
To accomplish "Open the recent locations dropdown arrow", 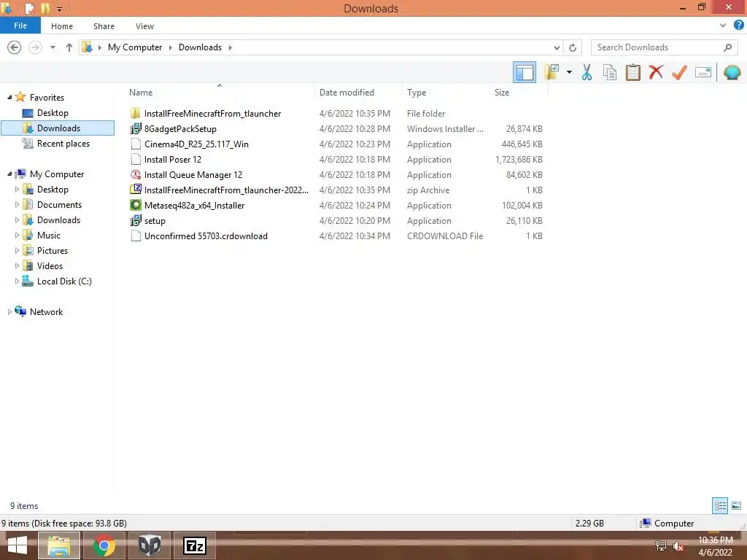I will pyautogui.click(x=53, y=47).
